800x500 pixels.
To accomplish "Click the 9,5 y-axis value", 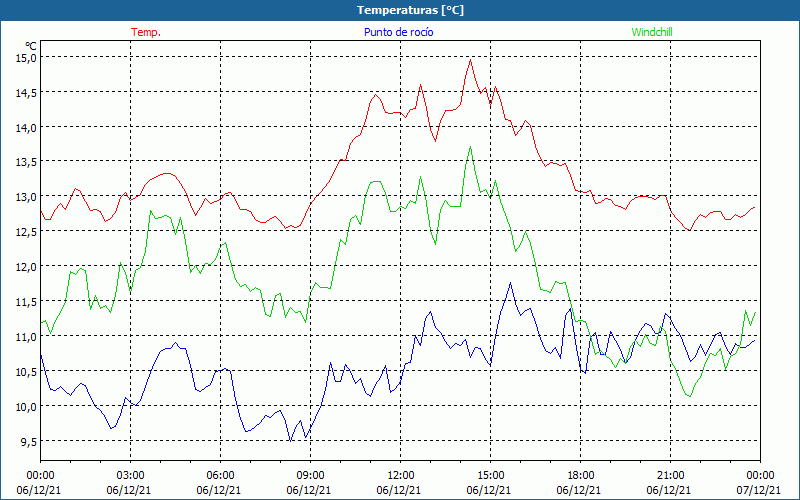I will tap(29, 442).
